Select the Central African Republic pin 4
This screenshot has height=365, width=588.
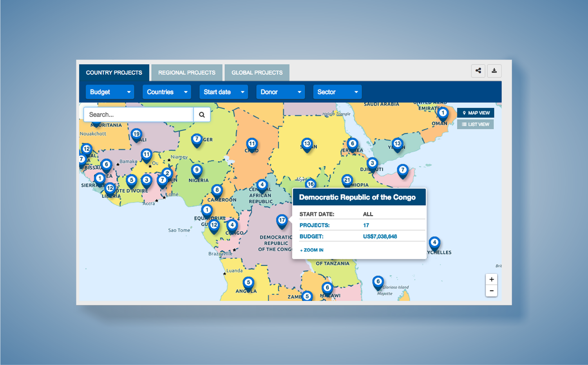[262, 186]
